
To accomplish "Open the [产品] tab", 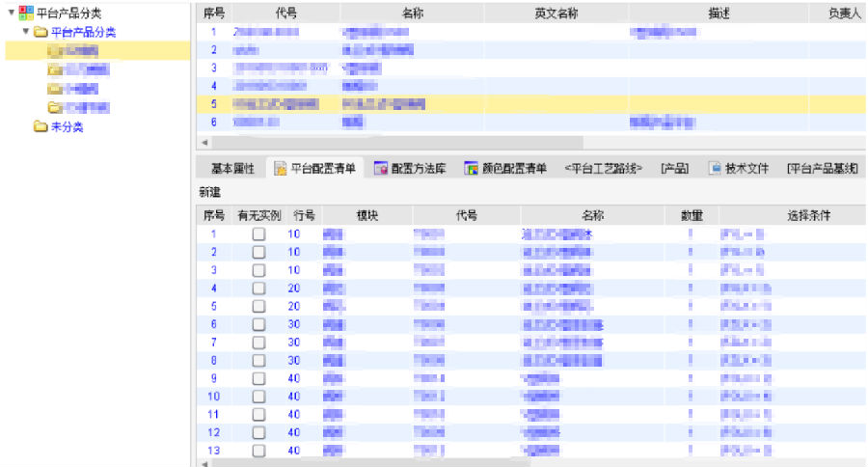I will pyautogui.click(x=675, y=169).
